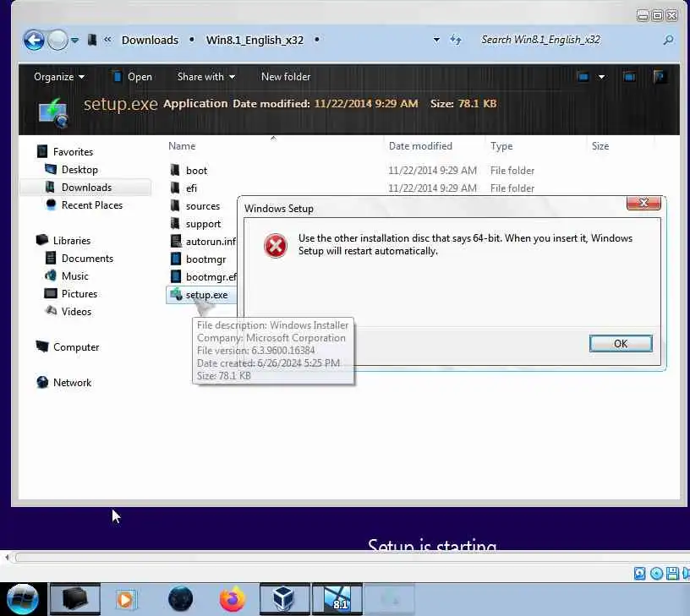The image size is (690, 616).
Task: Select Libraries in the navigation pane
Action: point(72,241)
